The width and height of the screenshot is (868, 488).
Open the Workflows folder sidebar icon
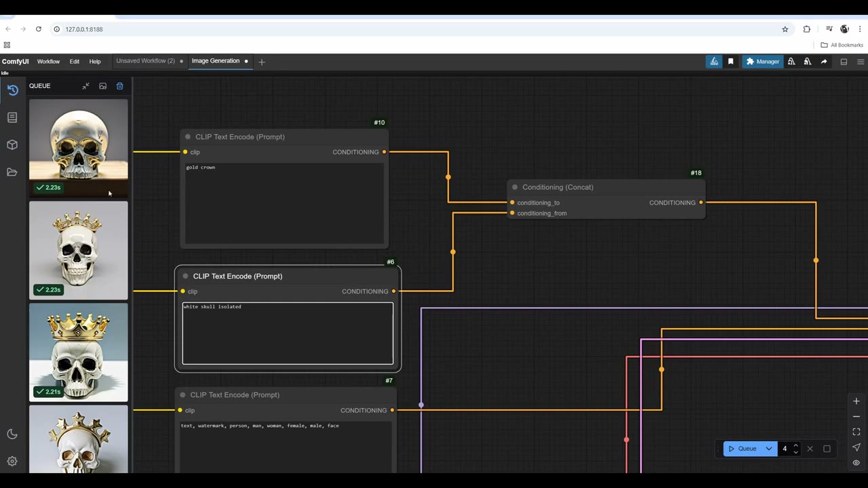[x=12, y=172]
